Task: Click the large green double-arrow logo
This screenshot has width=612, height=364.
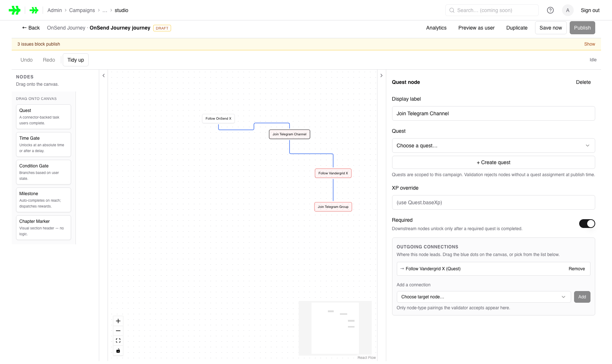Action: pyautogui.click(x=15, y=10)
